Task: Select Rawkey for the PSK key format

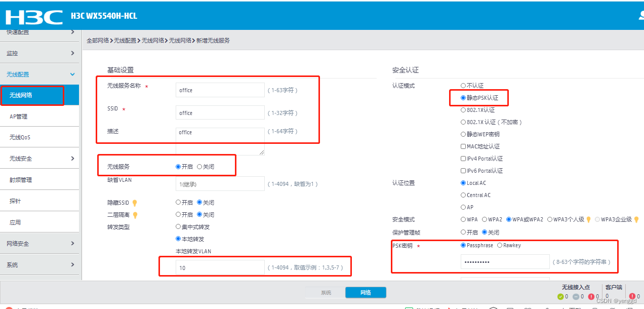Action: point(500,245)
